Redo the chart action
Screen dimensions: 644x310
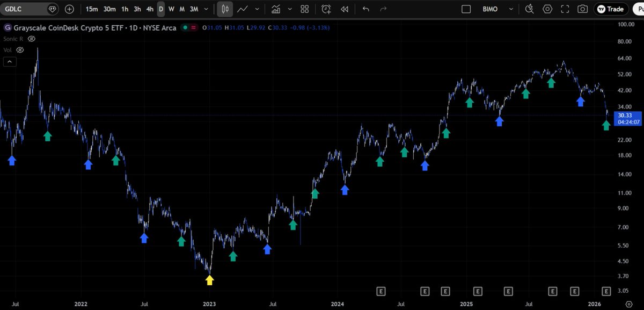(x=383, y=9)
